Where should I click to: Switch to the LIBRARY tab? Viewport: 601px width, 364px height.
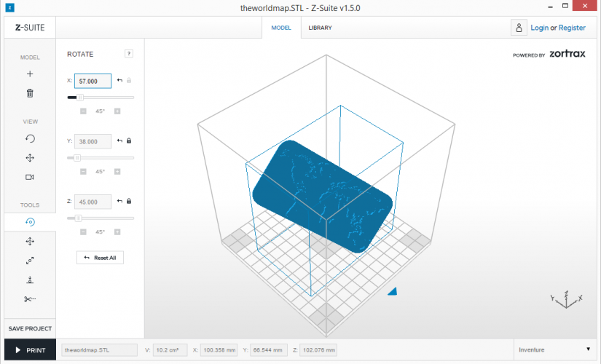[320, 28]
